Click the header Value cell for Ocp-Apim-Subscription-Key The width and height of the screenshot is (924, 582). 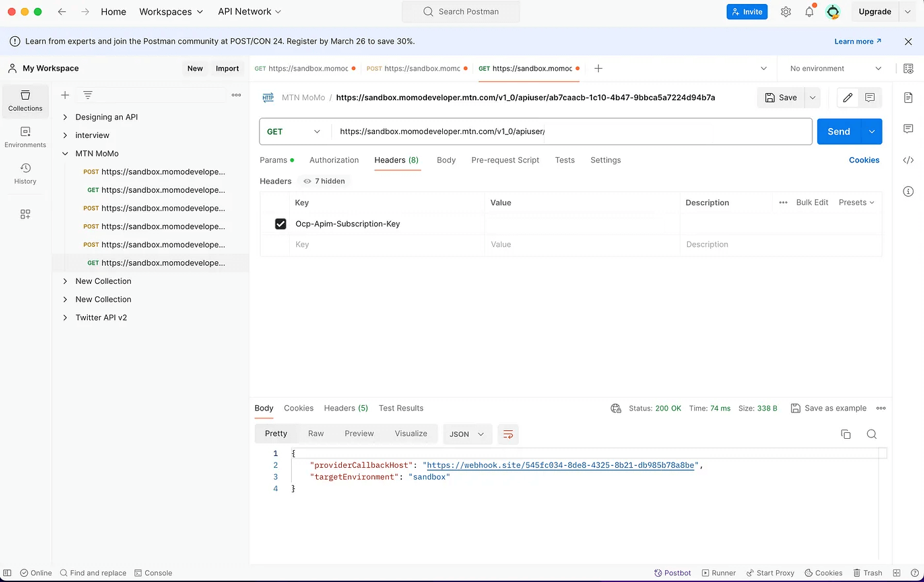coord(581,224)
